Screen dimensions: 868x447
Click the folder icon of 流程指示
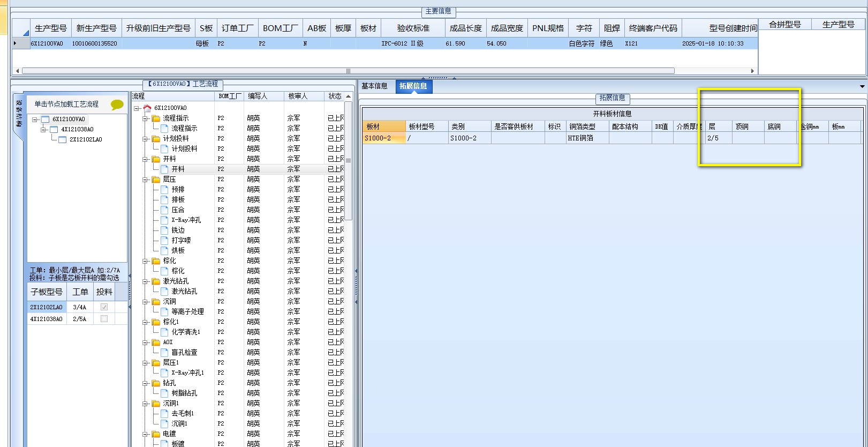(156, 118)
